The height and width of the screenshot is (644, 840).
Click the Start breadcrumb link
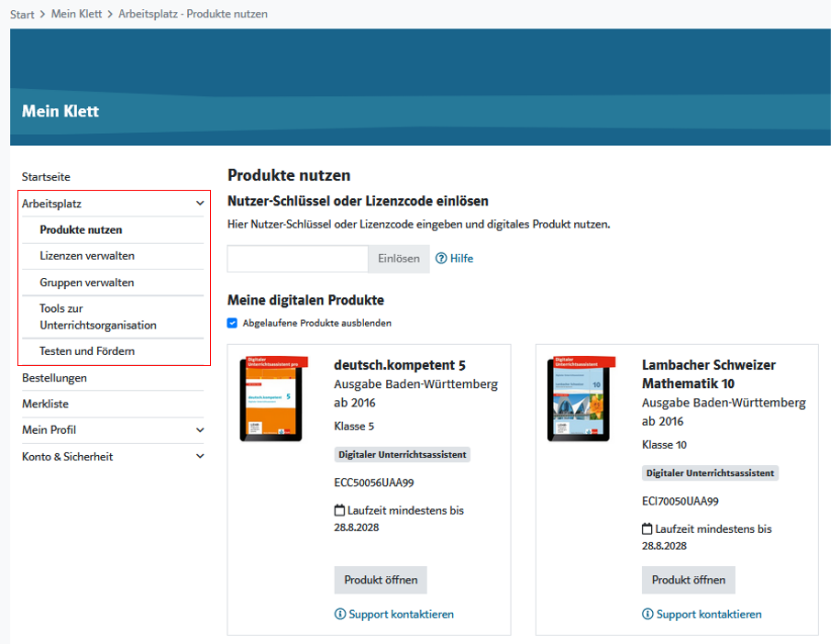click(x=22, y=15)
